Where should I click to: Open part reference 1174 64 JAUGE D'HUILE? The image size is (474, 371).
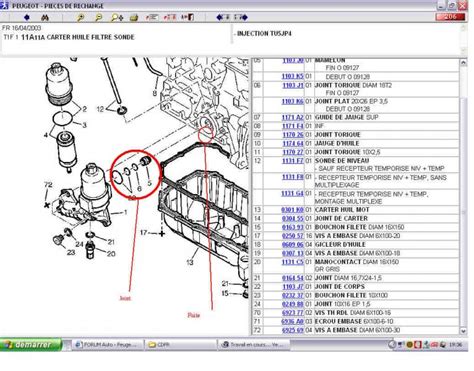[x=293, y=143]
